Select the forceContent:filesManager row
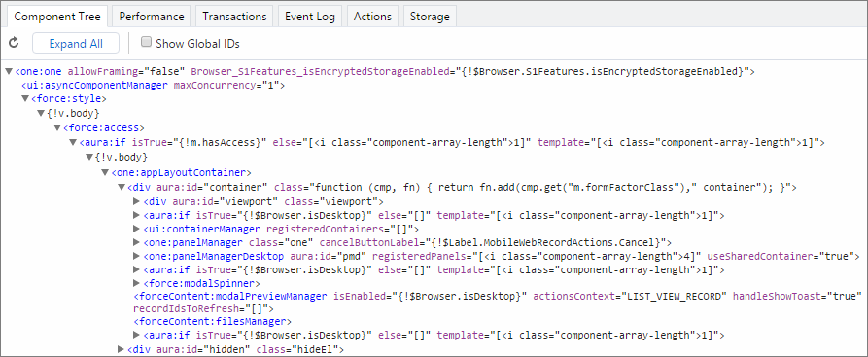This screenshot has height=357, width=868. (x=213, y=321)
